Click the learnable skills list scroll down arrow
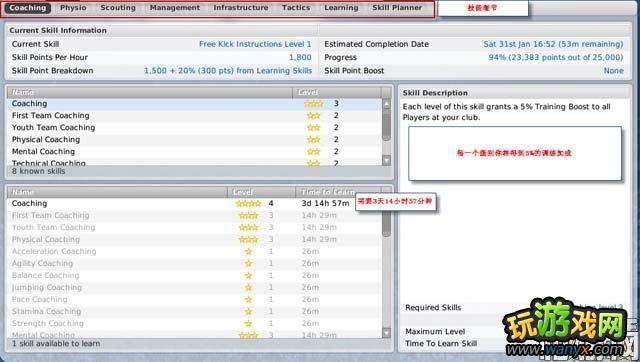Viewport: 640px width, 362px height. [x=386, y=333]
